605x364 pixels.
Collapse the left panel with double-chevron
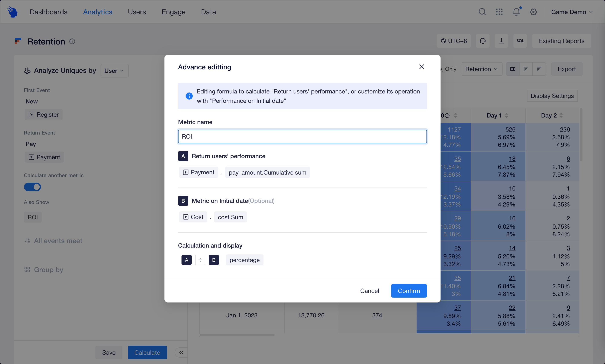[181, 353]
